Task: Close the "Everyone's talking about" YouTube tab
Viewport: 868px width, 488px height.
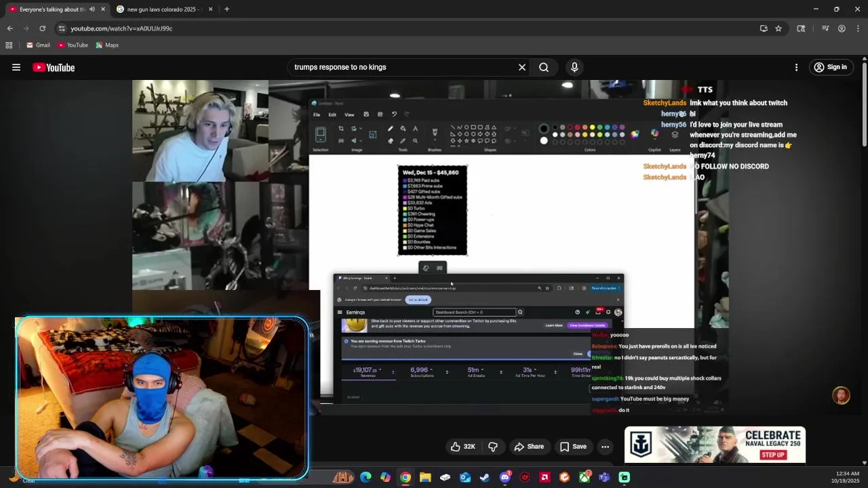Action: [103, 9]
